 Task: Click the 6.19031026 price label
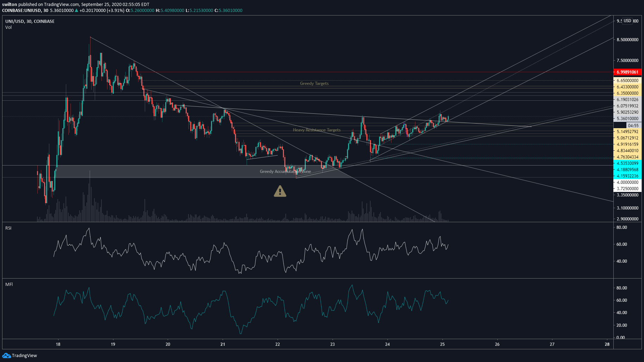627,100
